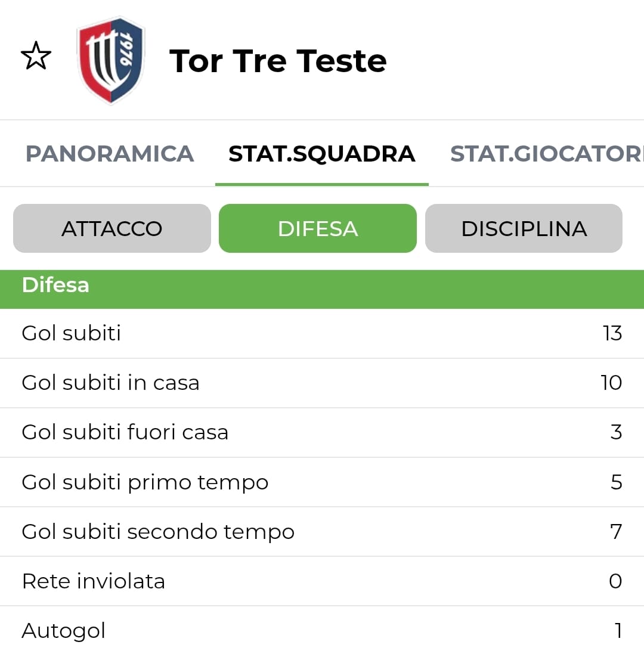Click the Gol subiti value 13

[612, 333]
